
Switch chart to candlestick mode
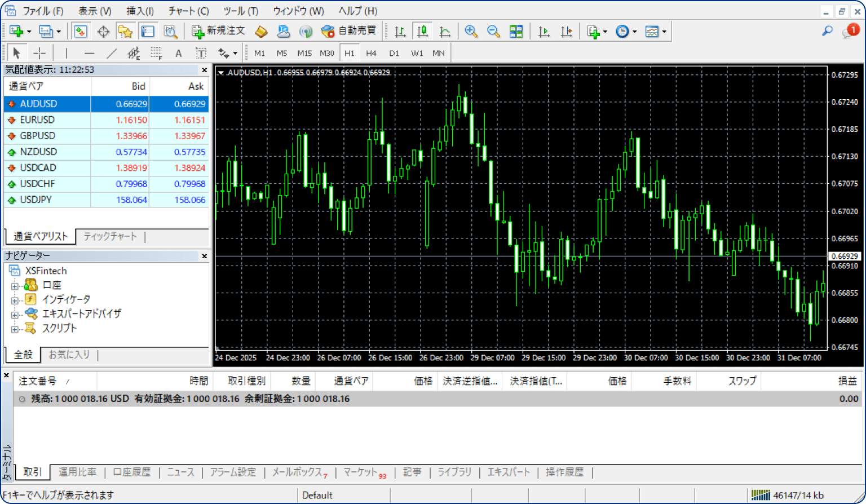click(x=422, y=32)
